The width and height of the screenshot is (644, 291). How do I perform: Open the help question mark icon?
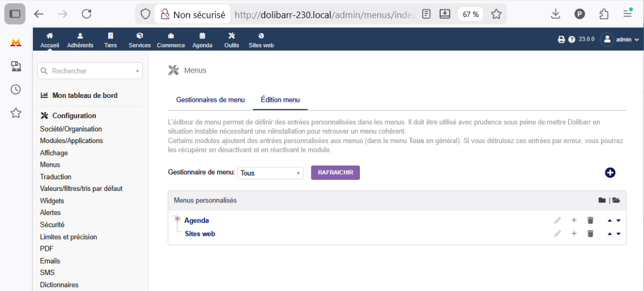click(571, 40)
